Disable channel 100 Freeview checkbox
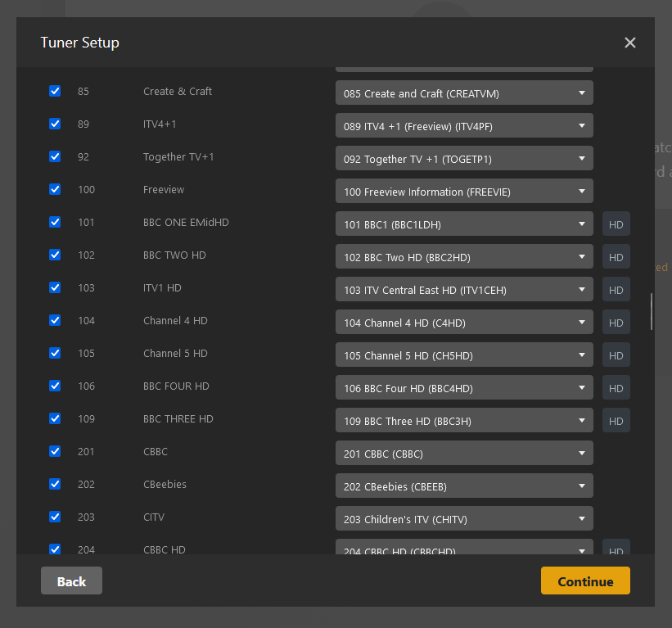Viewport: 672px width, 628px height. click(x=55, y=189)
